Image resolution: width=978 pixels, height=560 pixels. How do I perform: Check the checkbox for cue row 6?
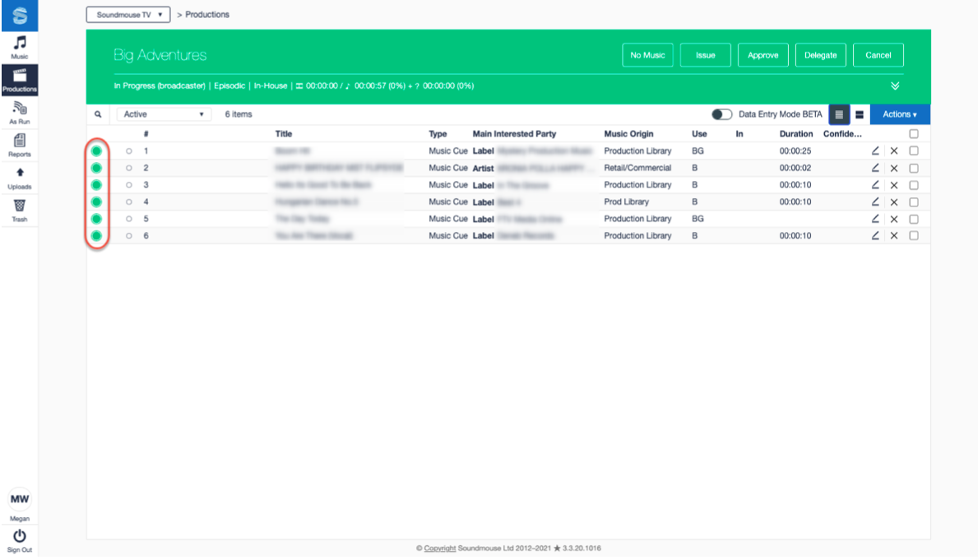pyautogui.click(x=914, y=236)
